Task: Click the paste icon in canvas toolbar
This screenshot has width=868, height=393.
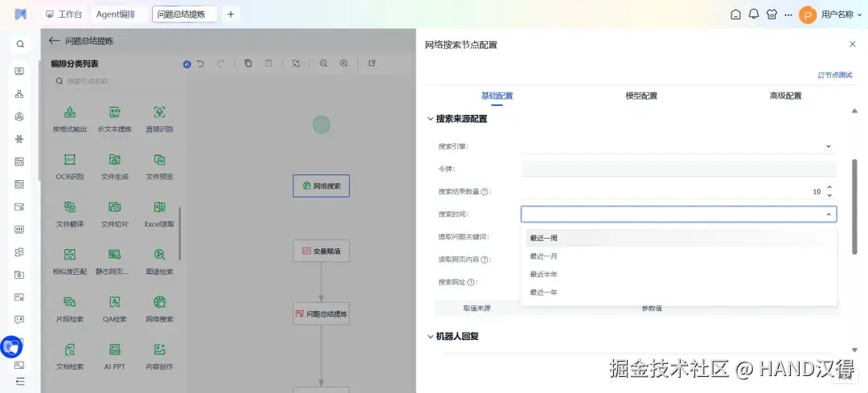Action: [x=268, y=63]
